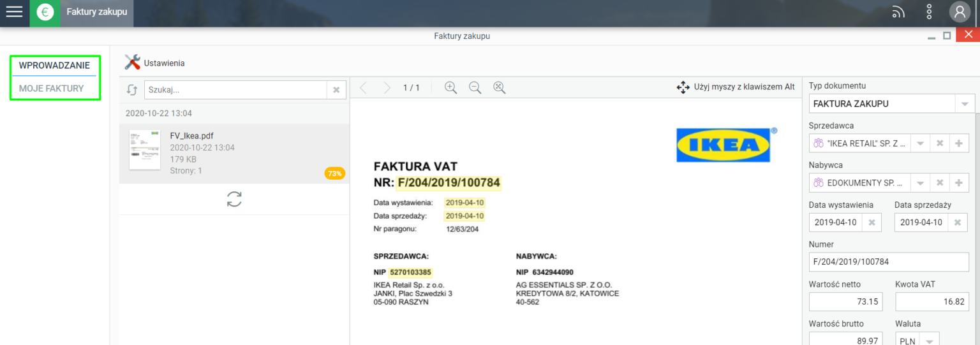The height and width of the screenshot is (345, 980).
Task: Expand the Sprzedawca dropdown arrow
Action: (x=920, y=143)
